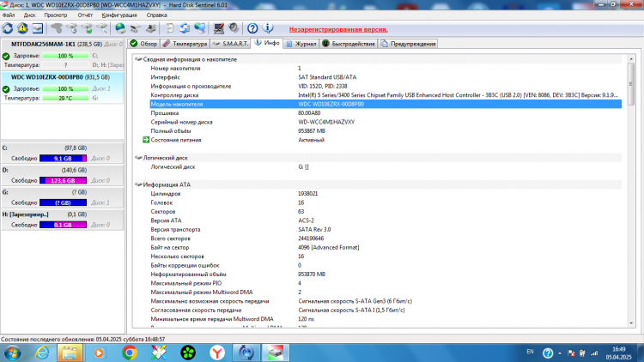
Task: Click the scrollbar up arrow in info panel
Action: [631, 59]
